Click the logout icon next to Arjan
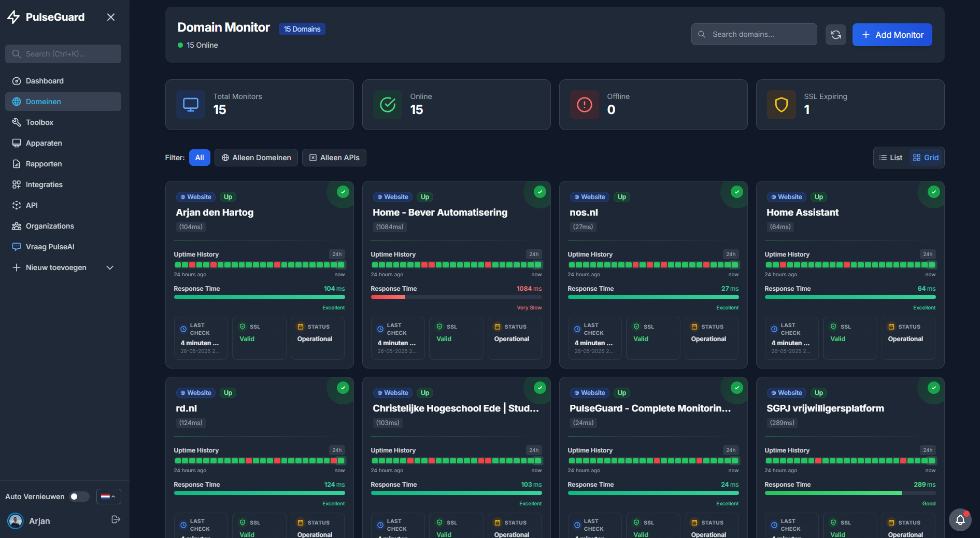 point(116,519)
